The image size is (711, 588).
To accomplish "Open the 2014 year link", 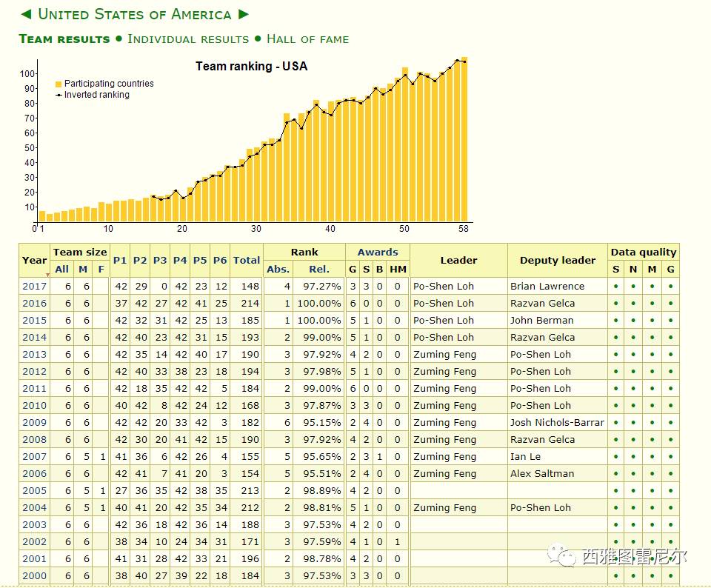I will pos(35,337).
